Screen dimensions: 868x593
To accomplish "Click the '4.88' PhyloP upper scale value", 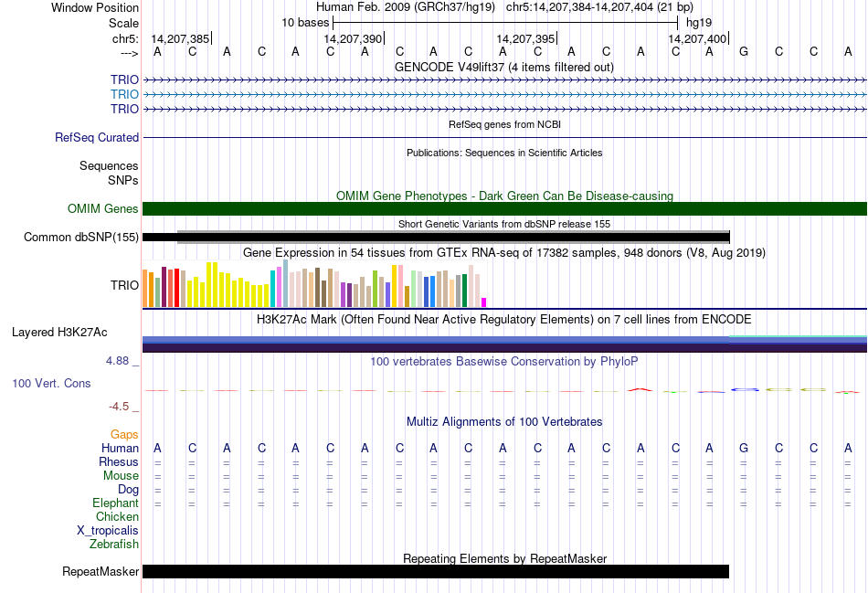I will point(117,361).
